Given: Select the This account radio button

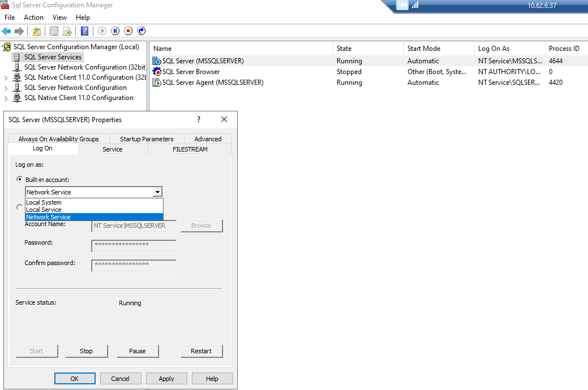Looking at the screenshot, I should click(x=19, y=208).
